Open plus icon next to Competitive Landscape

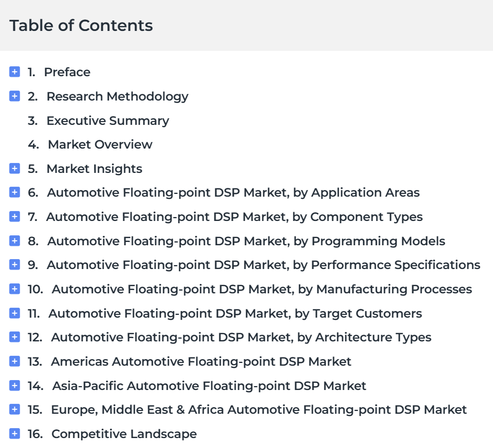point(14,434)
